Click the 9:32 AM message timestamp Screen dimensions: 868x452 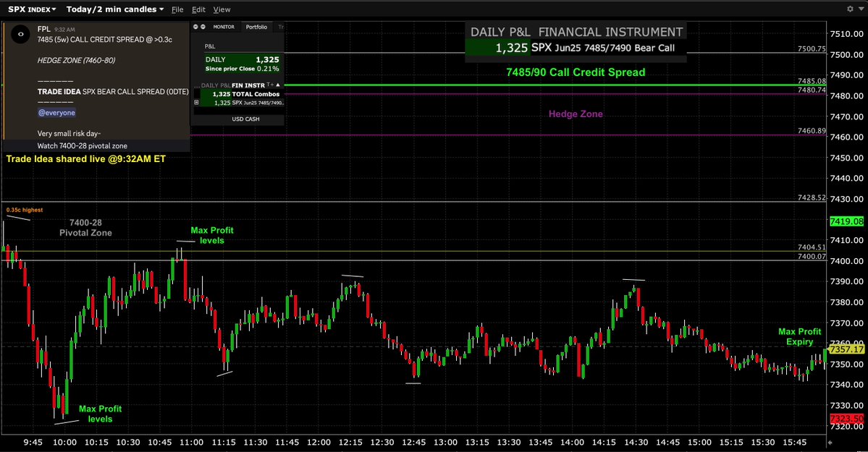tap(64, 30)
